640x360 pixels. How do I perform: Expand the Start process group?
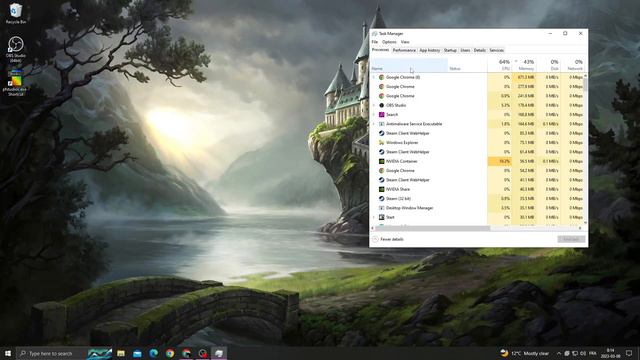pos(373,217)
